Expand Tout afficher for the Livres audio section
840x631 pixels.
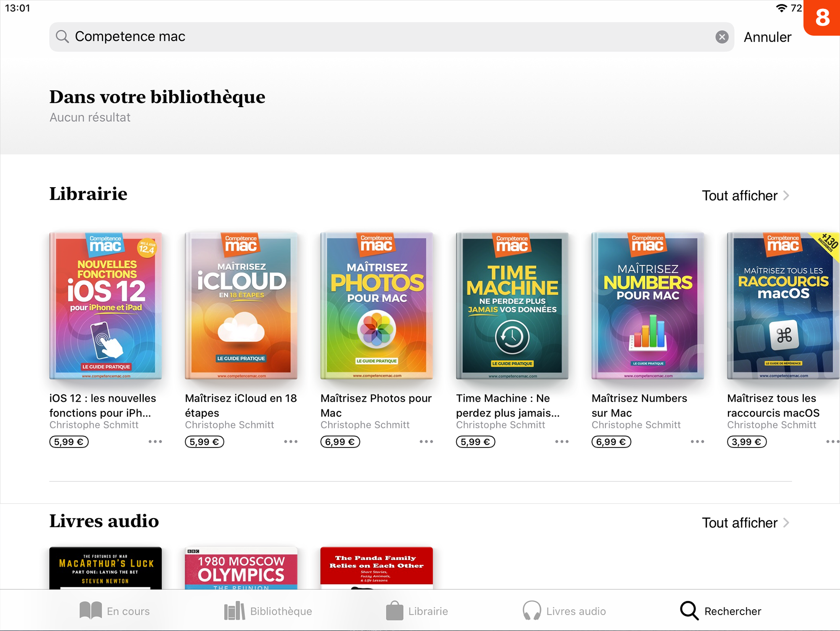[x=745, y=523]
